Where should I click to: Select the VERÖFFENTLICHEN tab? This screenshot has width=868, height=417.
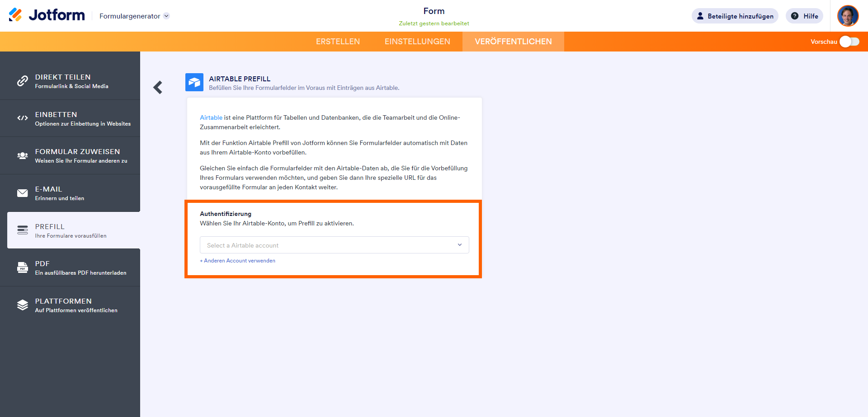(513, 42)
